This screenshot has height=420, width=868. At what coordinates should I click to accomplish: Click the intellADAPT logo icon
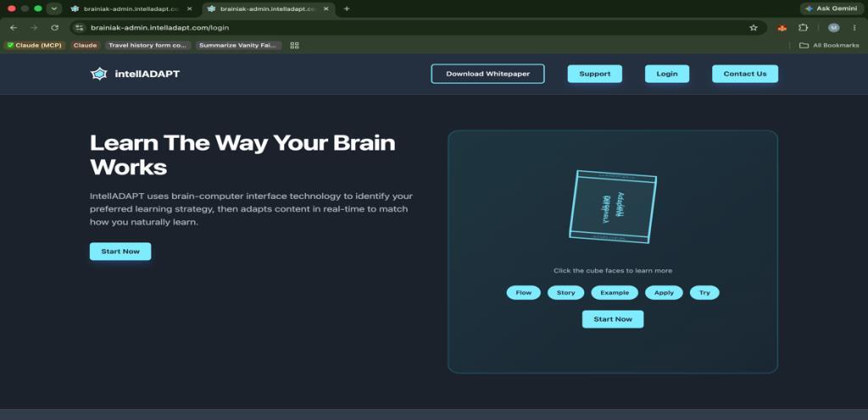[98, 74]
